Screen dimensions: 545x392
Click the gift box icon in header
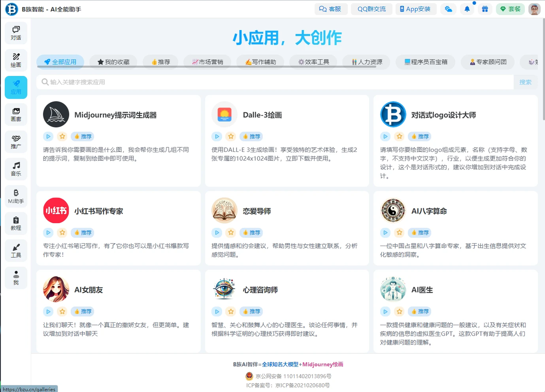(485, 9)
